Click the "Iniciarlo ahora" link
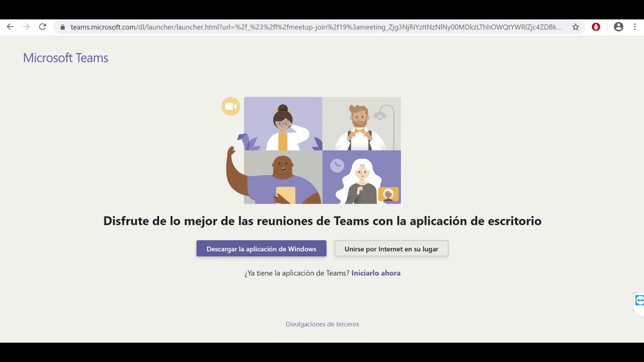This screenshot has width=644, height=362. (376, 273)
